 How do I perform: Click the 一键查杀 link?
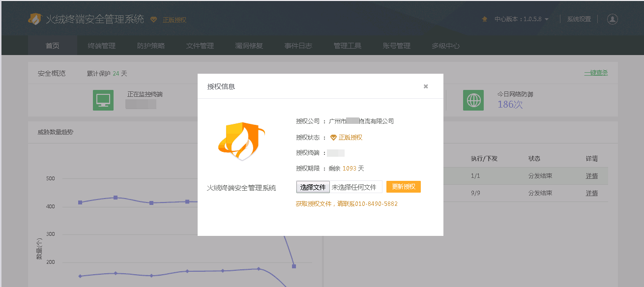coord(596,73)
